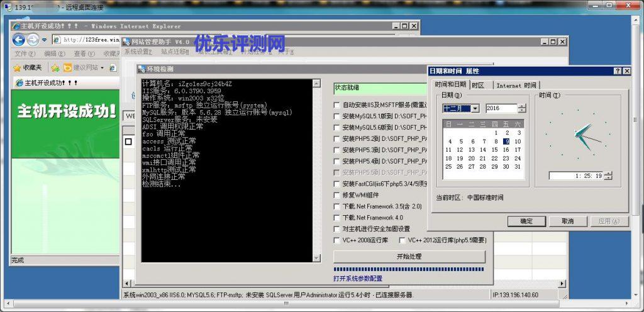Open the IE recent pages dropdown arrow
This screenshot has height=312, width=644.
(x=45, y=40)
